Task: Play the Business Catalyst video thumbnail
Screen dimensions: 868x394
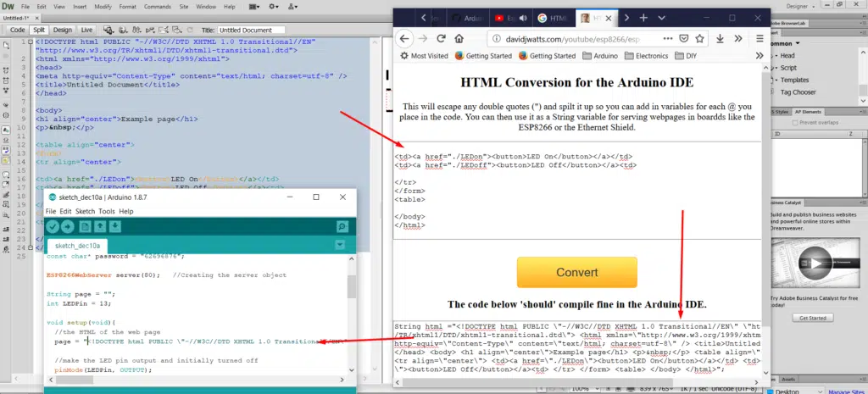Action: (x=815, y=263)
